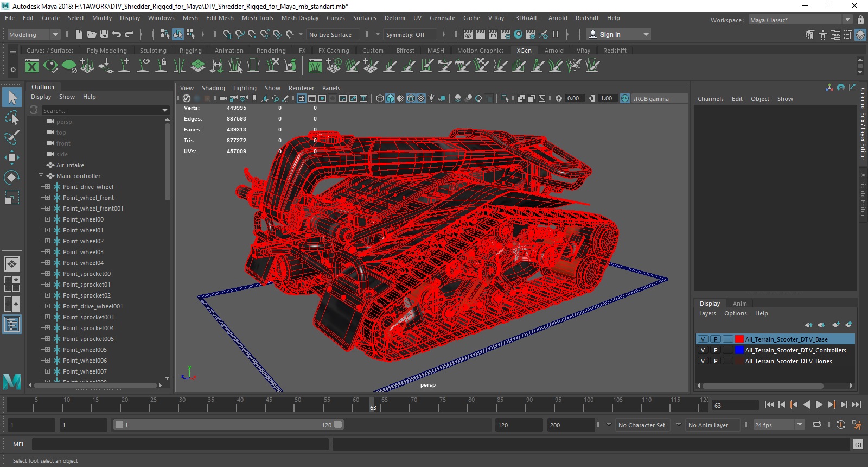Toggle playback P of All_Terrain_Scooter_DTV_Base layer
This screenshot has width=868, height=467.
(716, 339)
